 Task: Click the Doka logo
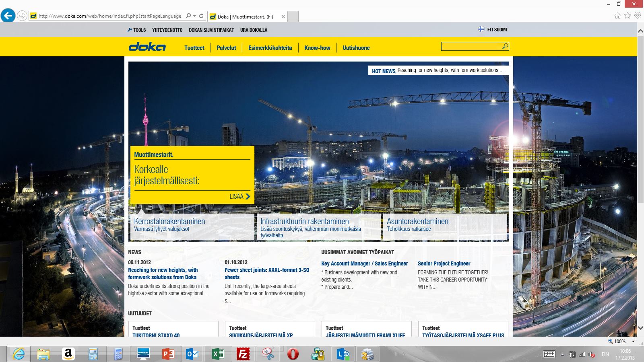click(147, 47)
